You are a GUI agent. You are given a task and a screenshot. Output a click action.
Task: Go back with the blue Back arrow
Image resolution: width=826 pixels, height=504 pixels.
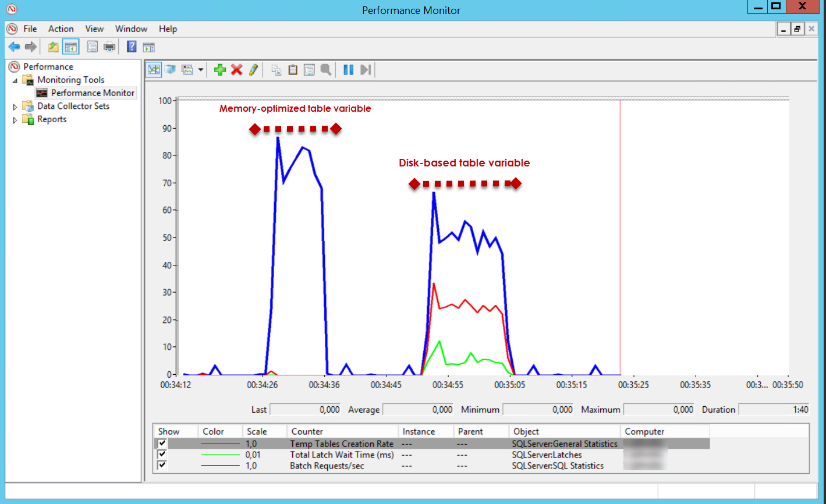(x=14, y=47)
